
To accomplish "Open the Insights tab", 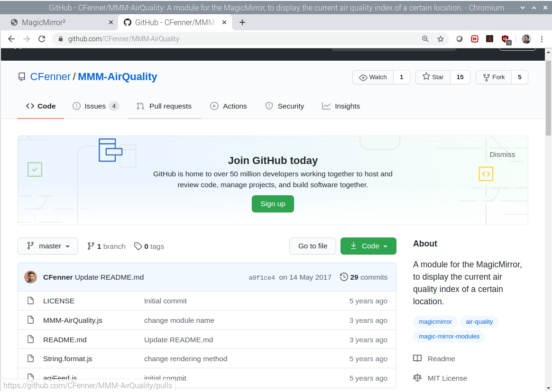I will (x=341, y=106).
